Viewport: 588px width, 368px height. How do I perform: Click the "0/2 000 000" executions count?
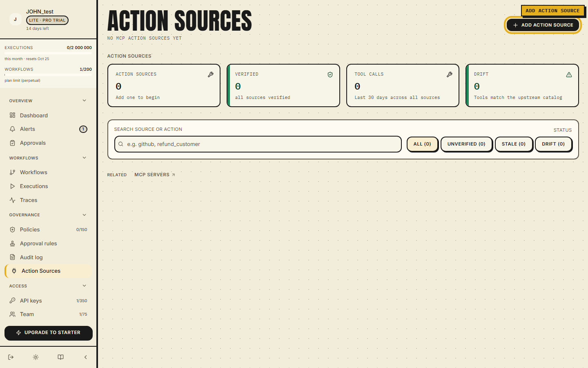point(79,48)
